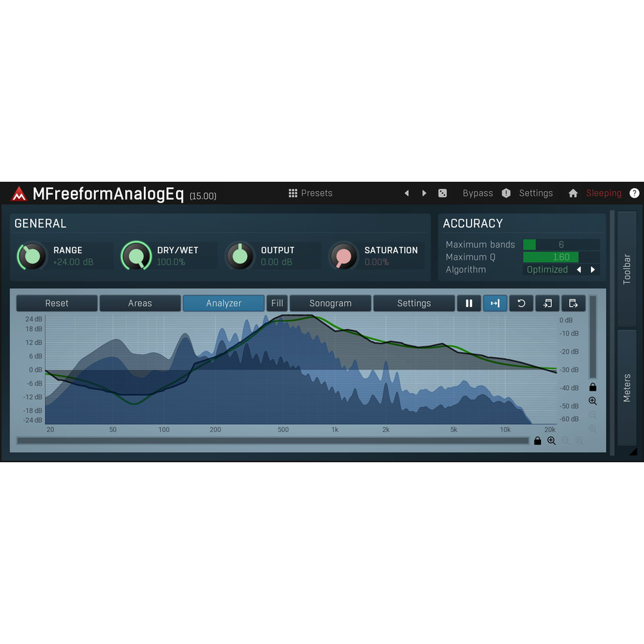The width and height of the screenshot is (644, 644).
Task: Toggle the horizontal axis lock icon
Action: [537, 441]
